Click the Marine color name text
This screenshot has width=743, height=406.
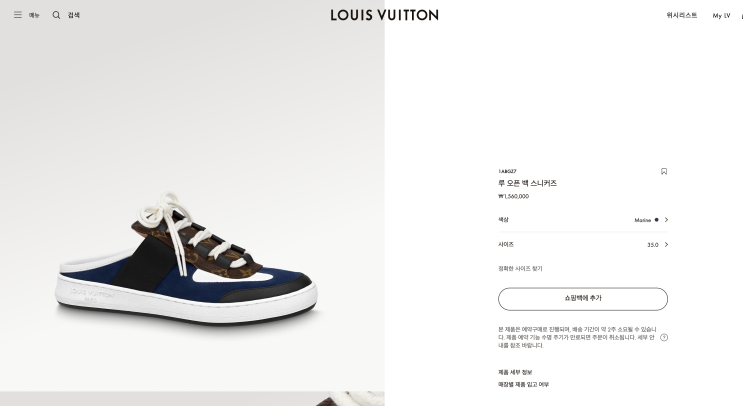(x=642, y=219)
